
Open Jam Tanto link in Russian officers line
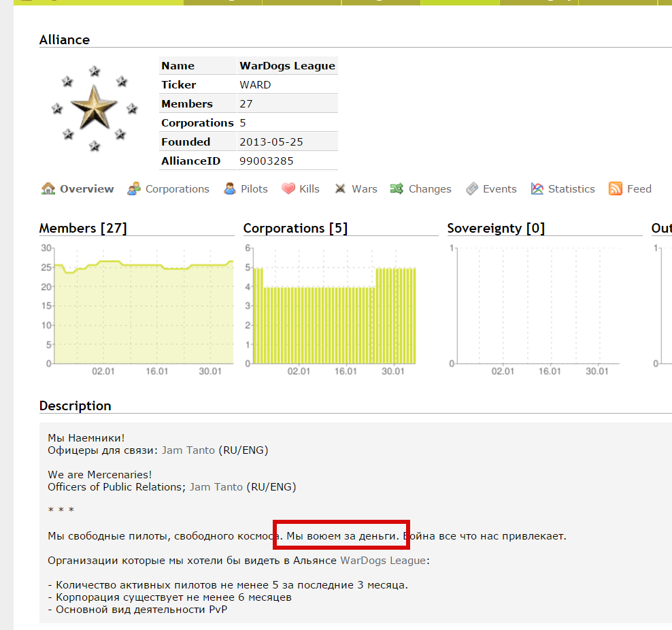(x=188, y=450)
